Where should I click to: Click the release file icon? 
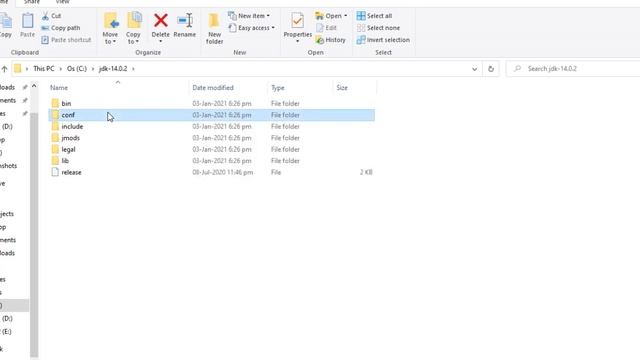coord(55,172)
